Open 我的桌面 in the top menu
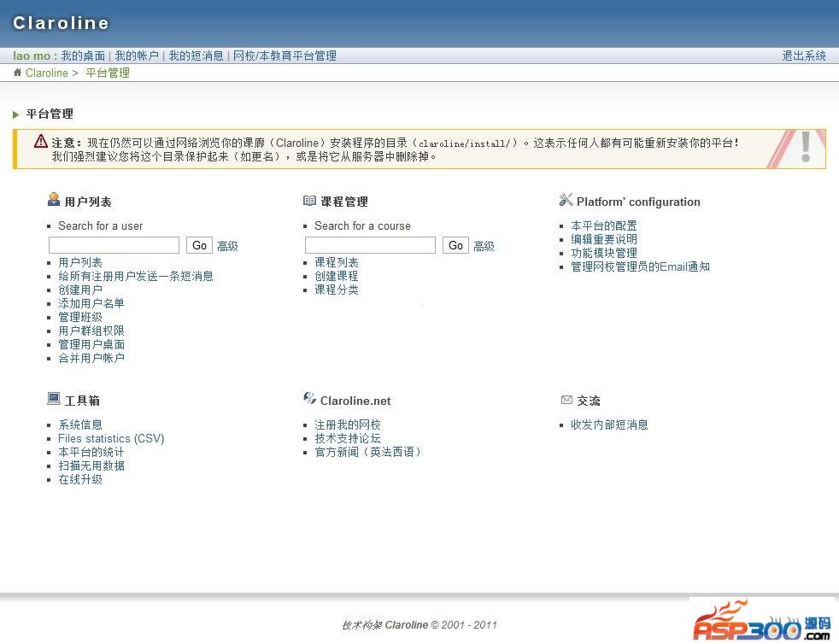Viewport: 839px width, 644px height. point(83,56)
